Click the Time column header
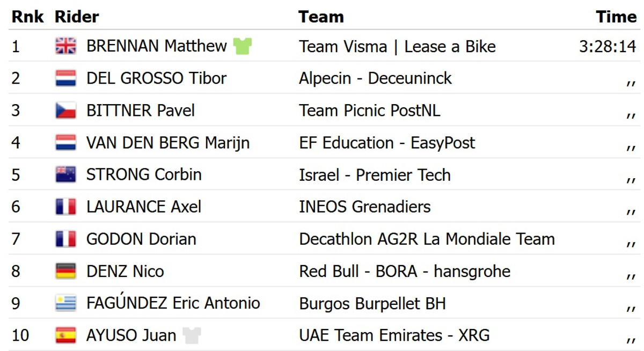 (x=616, y=17)
